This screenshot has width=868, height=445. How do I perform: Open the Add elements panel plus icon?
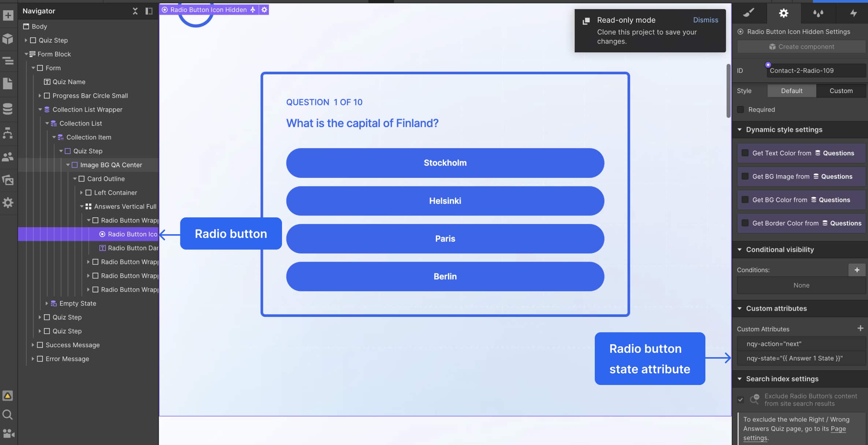(x=8, y=15)
